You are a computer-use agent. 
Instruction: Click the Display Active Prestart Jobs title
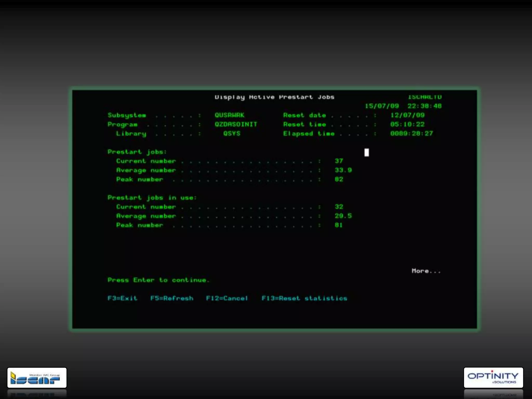tap(274, 97)
